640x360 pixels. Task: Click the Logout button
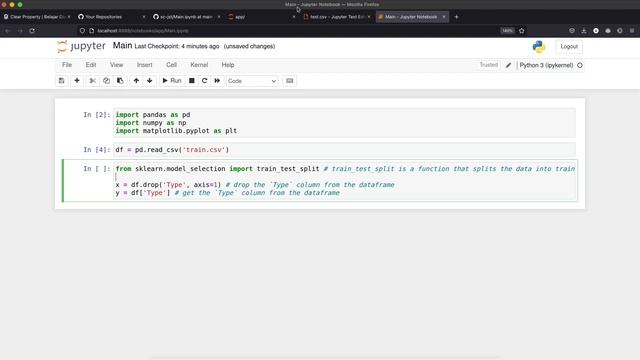[569, 47]
